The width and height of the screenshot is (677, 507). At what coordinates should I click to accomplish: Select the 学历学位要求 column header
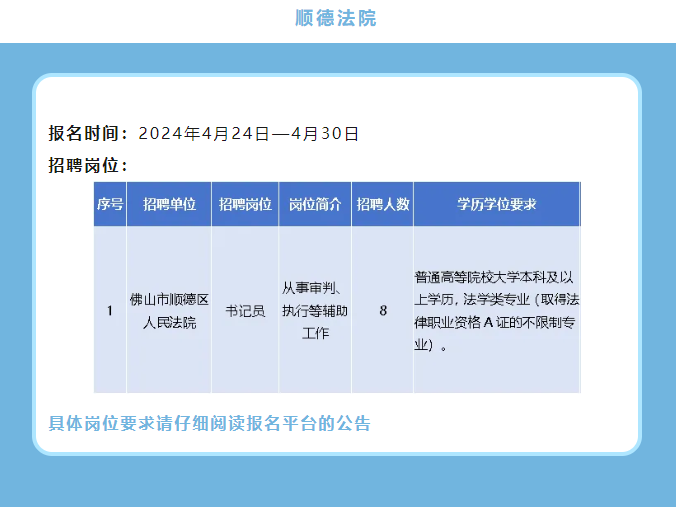[x=496, y=204]
